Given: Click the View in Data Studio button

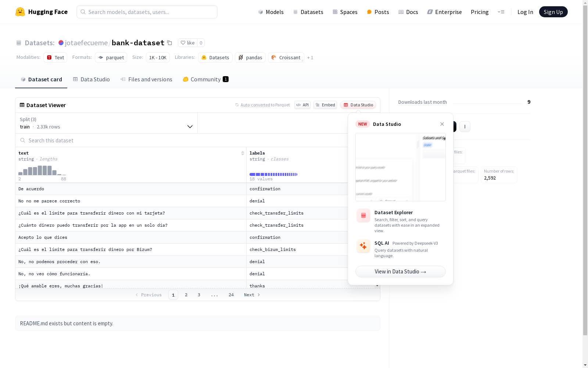Looking at the screenshot, I should pos(400,272).
